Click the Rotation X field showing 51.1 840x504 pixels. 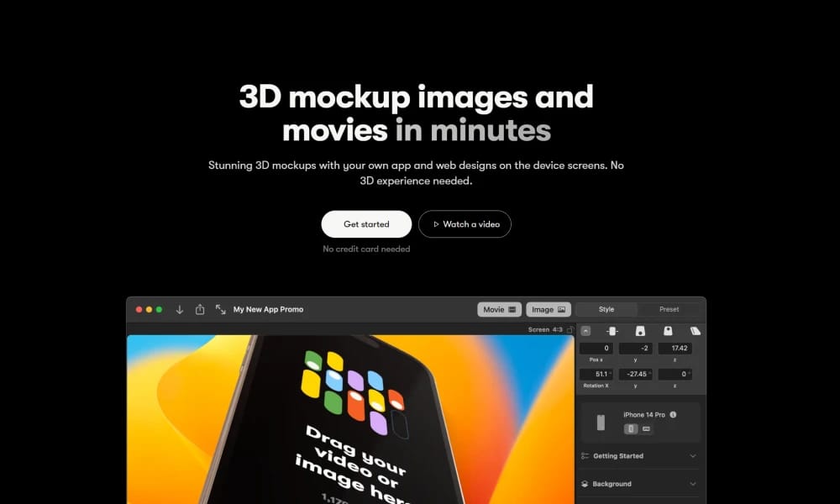[x=596, y=374]
